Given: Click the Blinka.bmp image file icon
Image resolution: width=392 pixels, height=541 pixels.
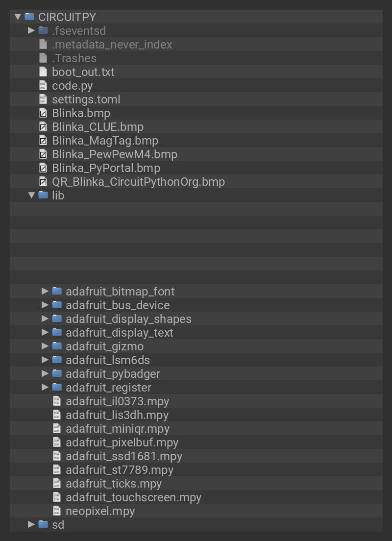Looking at the screenshot, I should click(x=43, y=113).
